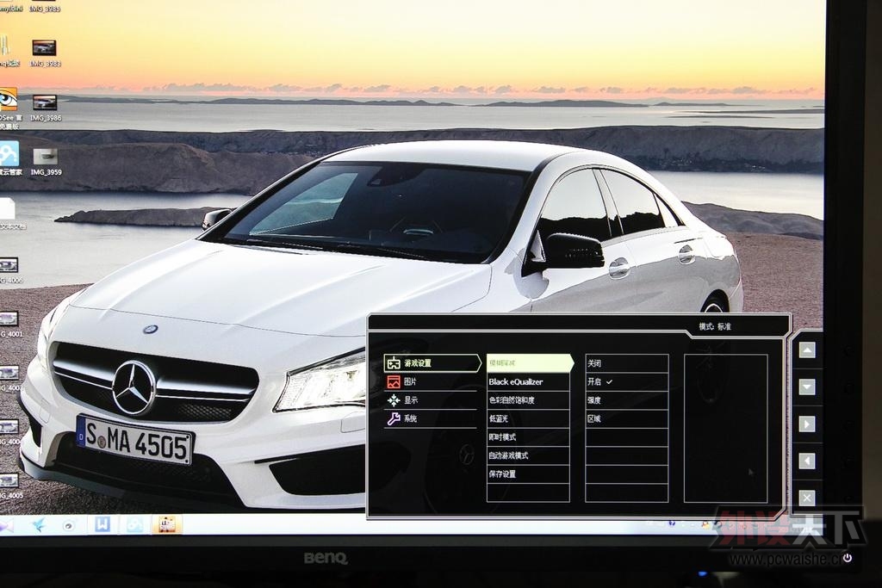882x588 pixels.
Task: Open the highlighted orange taskbar application
Action: [x=167, y=524]
